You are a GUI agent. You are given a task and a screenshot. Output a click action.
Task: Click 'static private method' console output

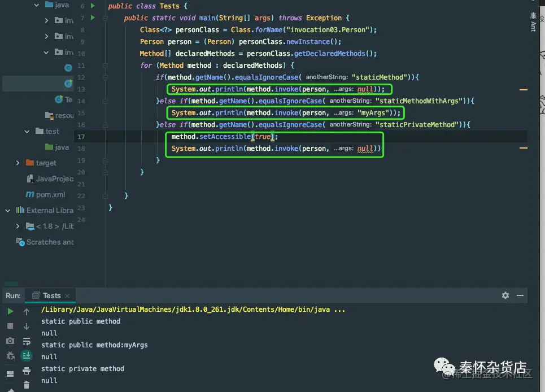(82, 369)
